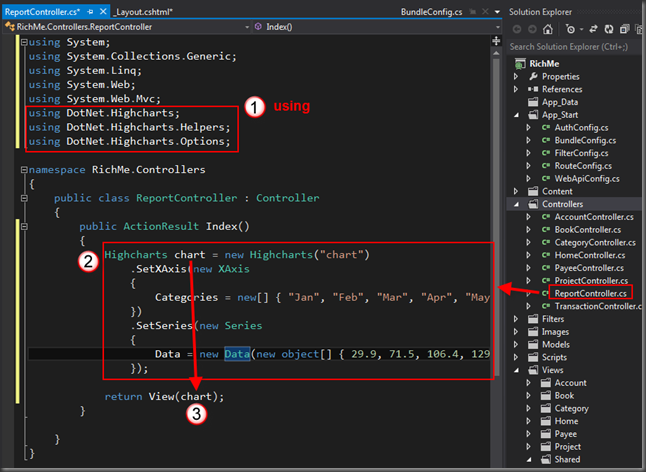Collapse the using directives block
646x472 pixels.
click(24, 42)
